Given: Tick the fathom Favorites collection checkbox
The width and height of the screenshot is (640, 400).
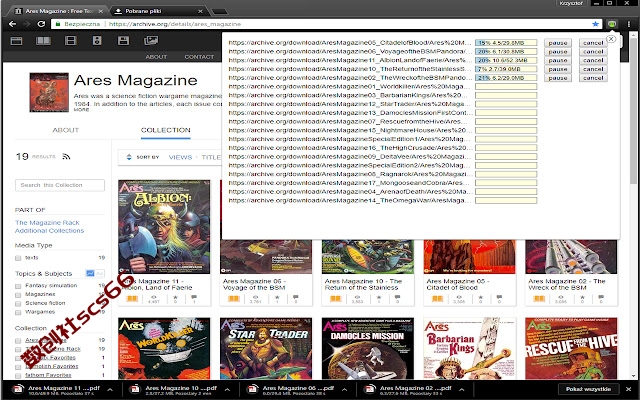Looking at the screenshot, I should click(18, 376).
